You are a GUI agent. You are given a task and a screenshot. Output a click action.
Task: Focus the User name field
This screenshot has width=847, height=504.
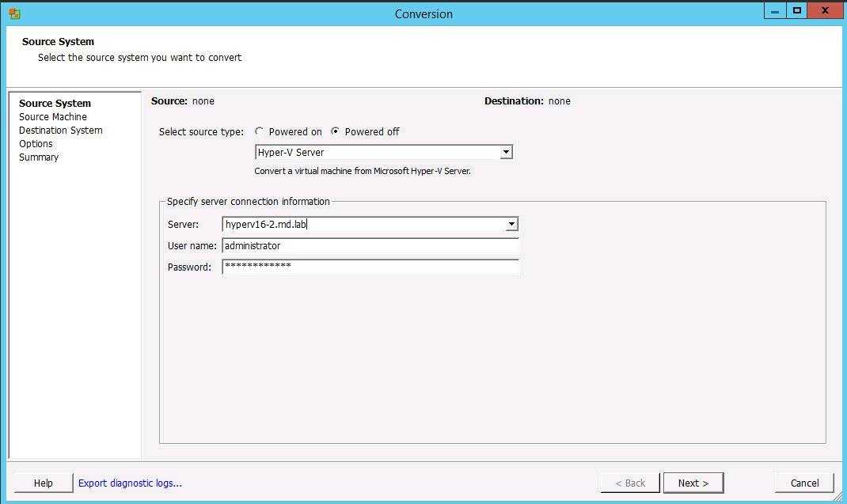pyautogui.click(x=370, y=246)
